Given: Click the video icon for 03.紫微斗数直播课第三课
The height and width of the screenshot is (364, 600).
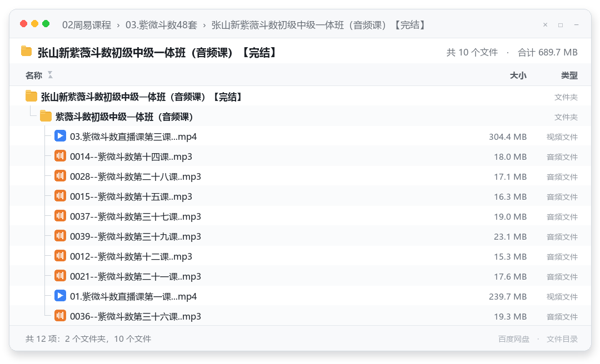Looking at the screenshot, I should [60, 136].
